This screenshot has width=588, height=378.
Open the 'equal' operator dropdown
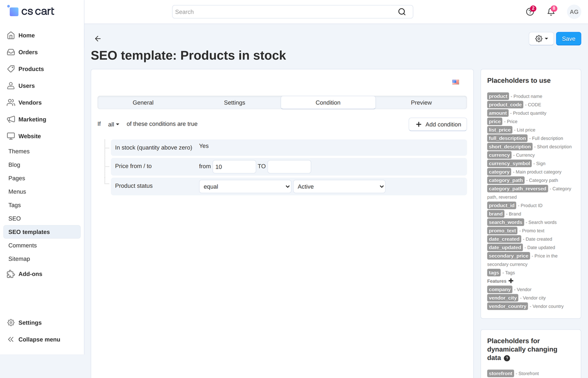245,186
